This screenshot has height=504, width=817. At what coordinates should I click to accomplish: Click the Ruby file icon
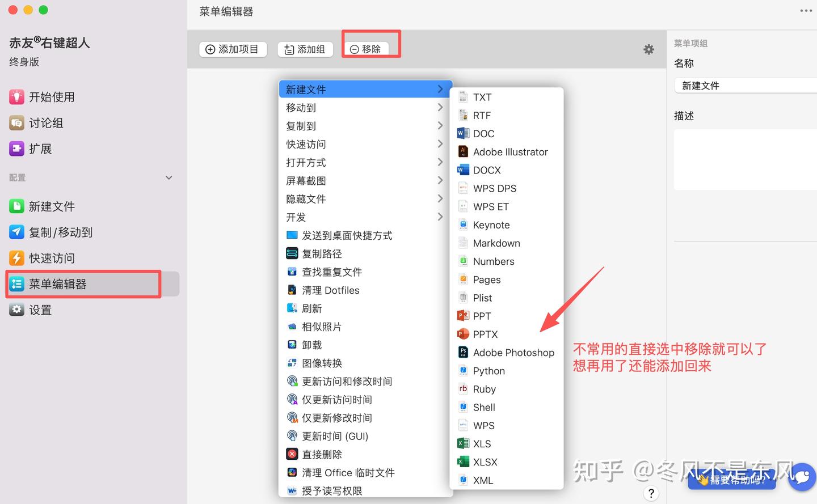tap(463, 389)
